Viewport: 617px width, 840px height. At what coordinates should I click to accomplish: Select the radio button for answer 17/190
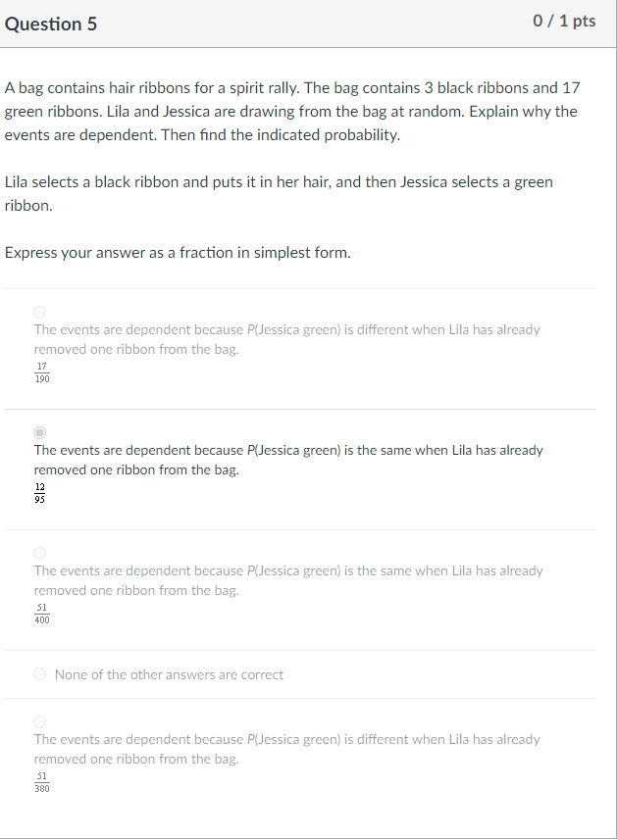coord(39,312)
